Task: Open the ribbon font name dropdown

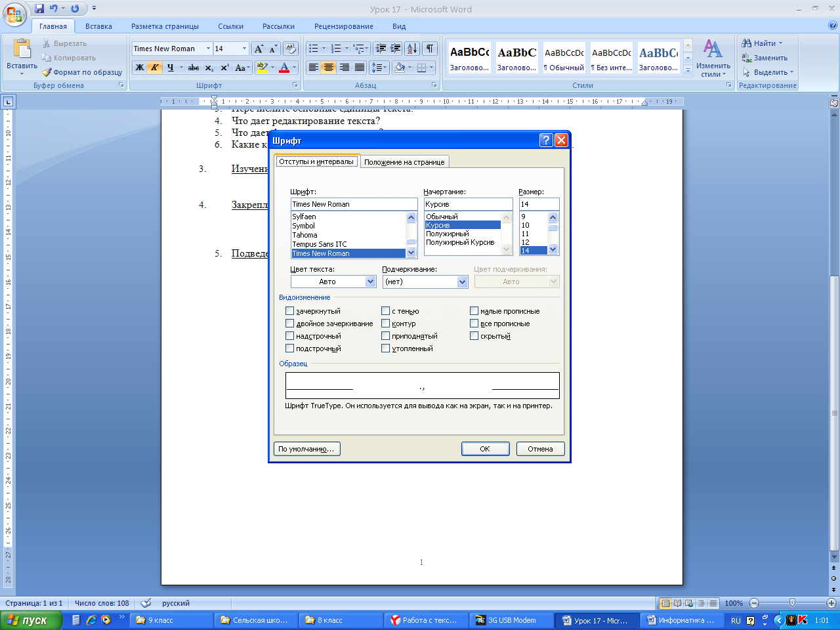Action: 208,49
